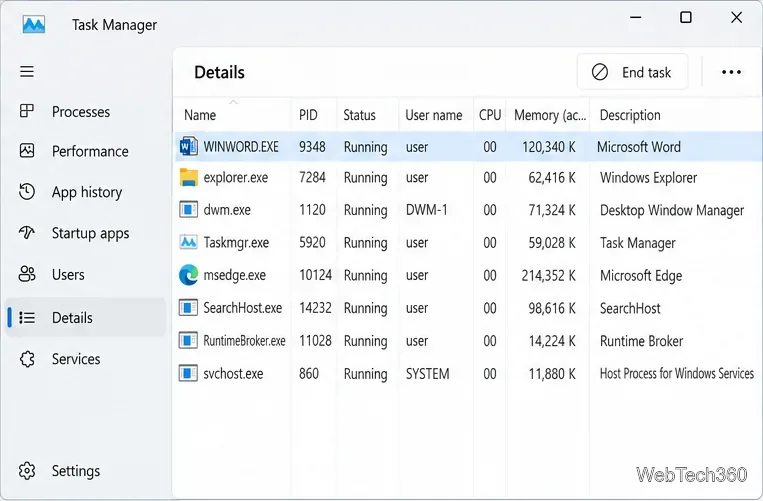Click End task button
Screen dimensions: 763x501
click(x=632, y=72)
